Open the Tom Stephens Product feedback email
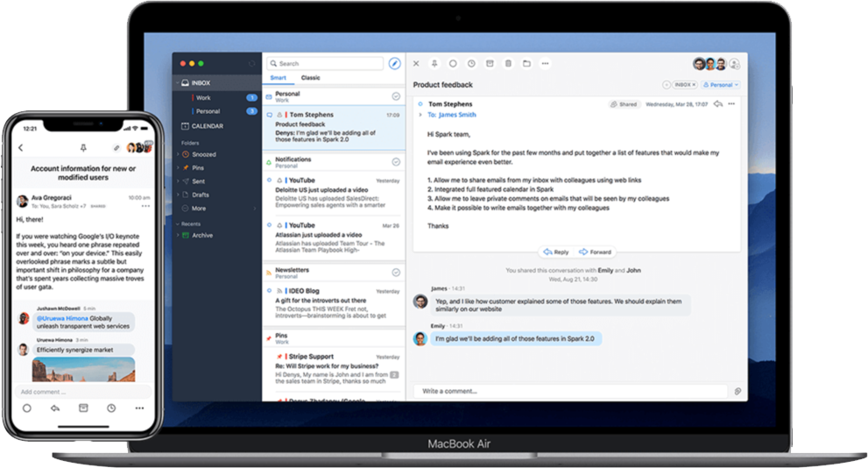 tap(334, 127)
